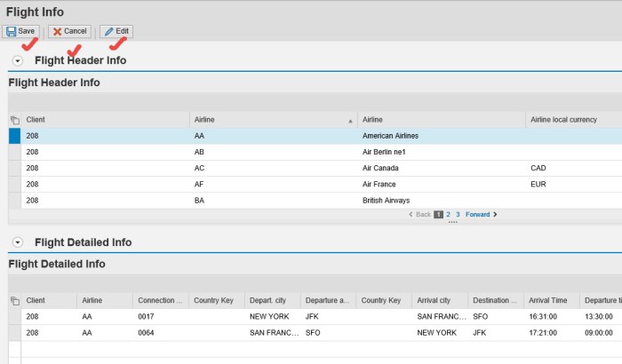Click the Save button

20,31
